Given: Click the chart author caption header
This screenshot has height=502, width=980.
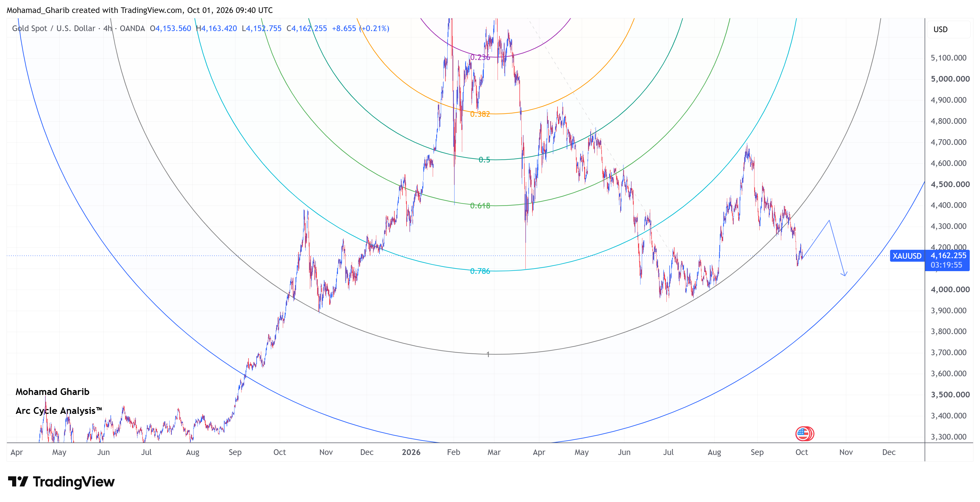Looking at the screenshot, I should coord(140,10).
